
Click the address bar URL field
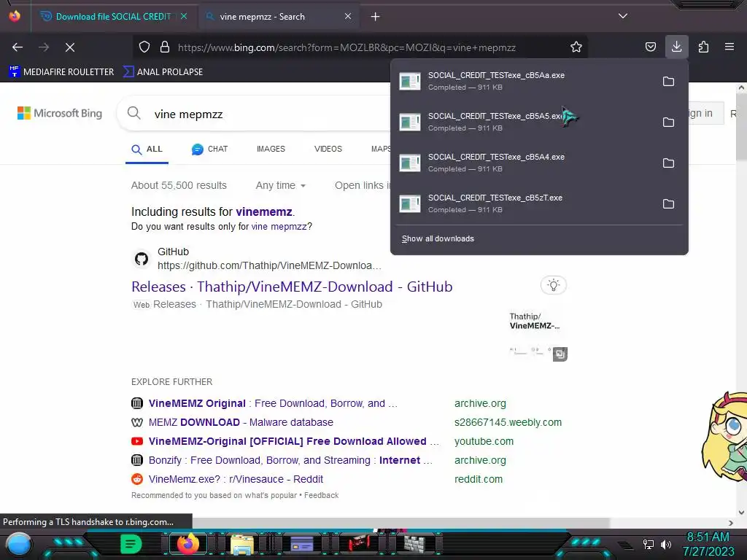click(347, 47)
